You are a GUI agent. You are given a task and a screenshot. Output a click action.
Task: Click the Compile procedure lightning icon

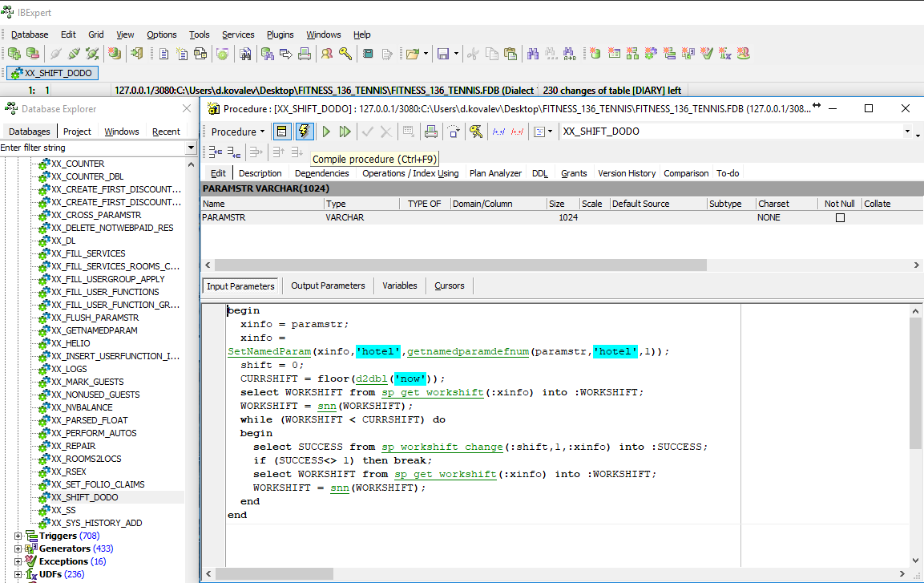tap(305, 132)
